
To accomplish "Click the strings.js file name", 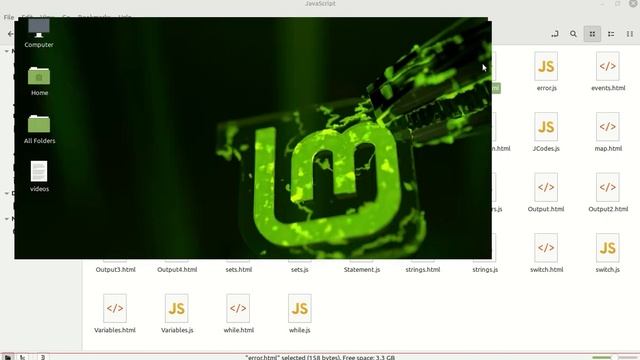I will [485, 269].
